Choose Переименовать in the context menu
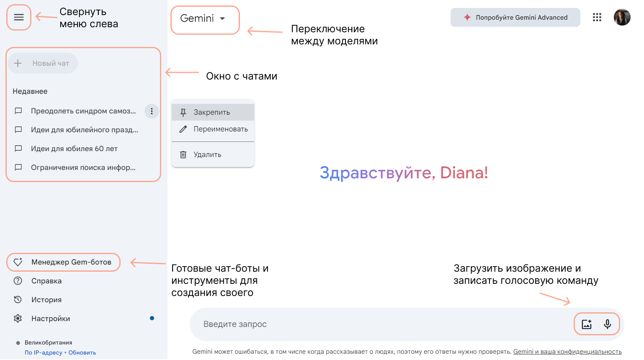The width and height of the screenshot is (644, 360). click(x=220, y=129)
